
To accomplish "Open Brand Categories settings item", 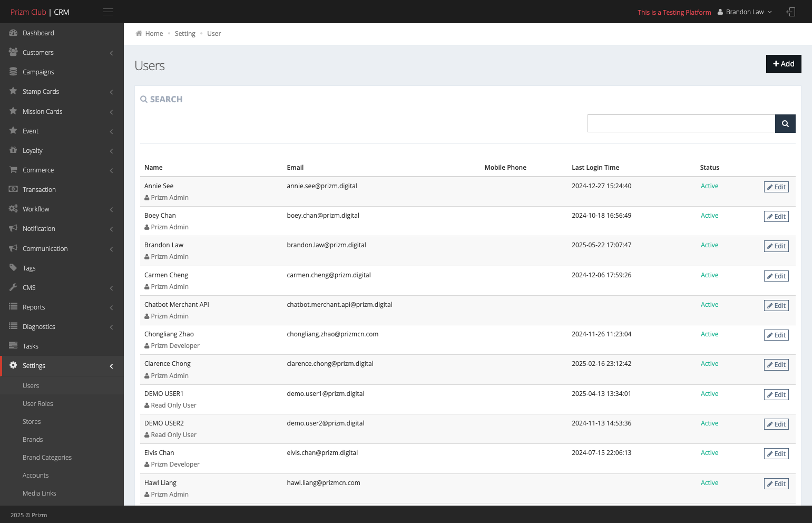I will coord(47,457).
